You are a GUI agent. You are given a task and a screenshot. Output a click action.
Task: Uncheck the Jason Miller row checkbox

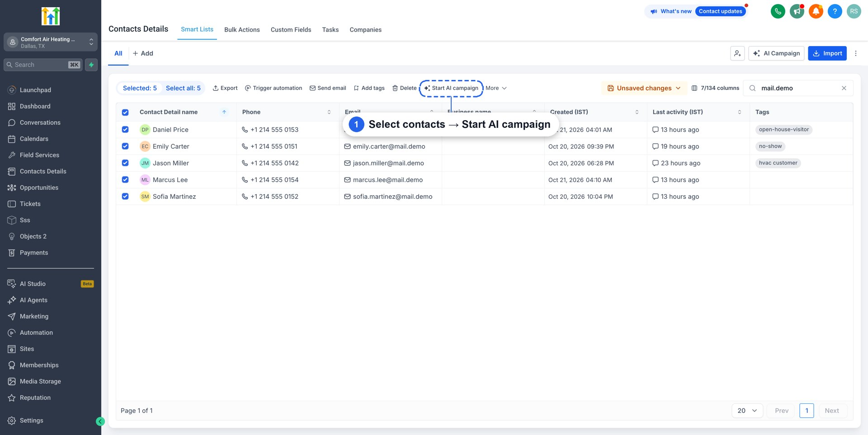125,163
